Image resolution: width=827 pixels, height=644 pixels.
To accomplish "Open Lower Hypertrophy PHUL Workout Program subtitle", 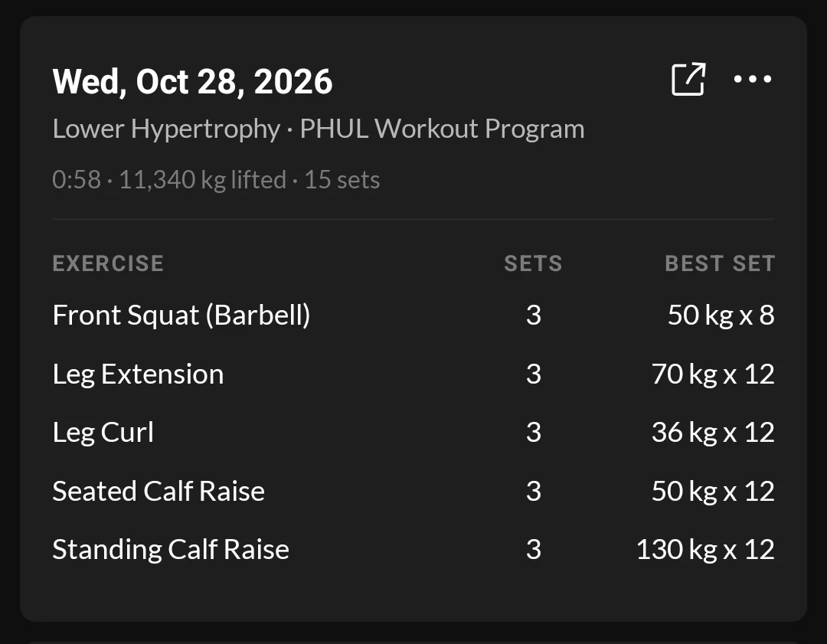I will (319, 129).
